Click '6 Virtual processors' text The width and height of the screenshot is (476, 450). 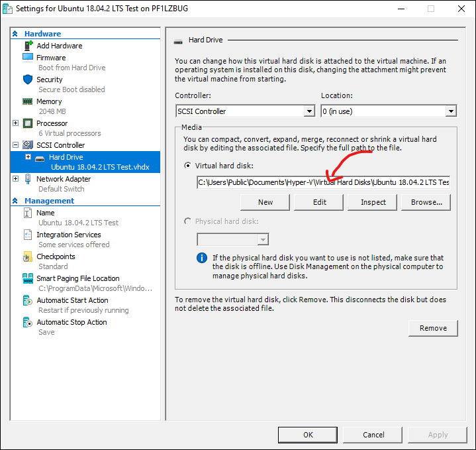tap(70, 133)
